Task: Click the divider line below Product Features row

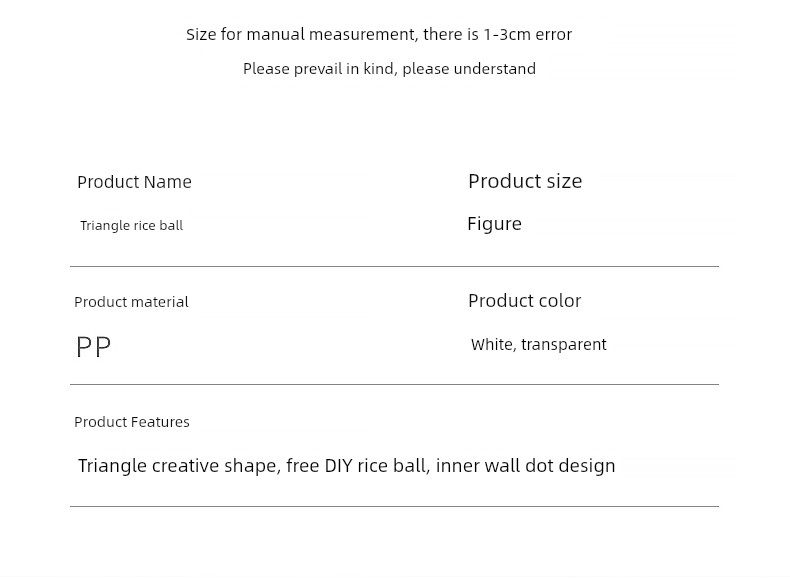Action: click(394, 506)
